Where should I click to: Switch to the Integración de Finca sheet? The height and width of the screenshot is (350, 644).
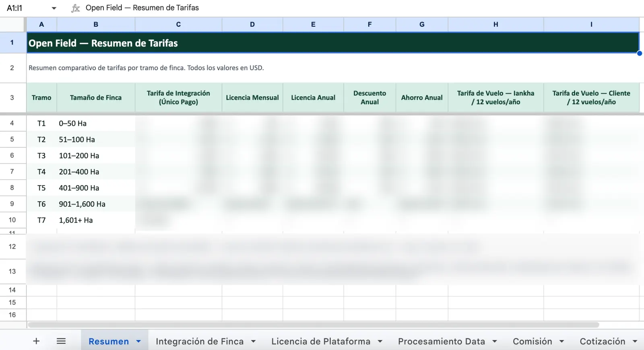200,341
